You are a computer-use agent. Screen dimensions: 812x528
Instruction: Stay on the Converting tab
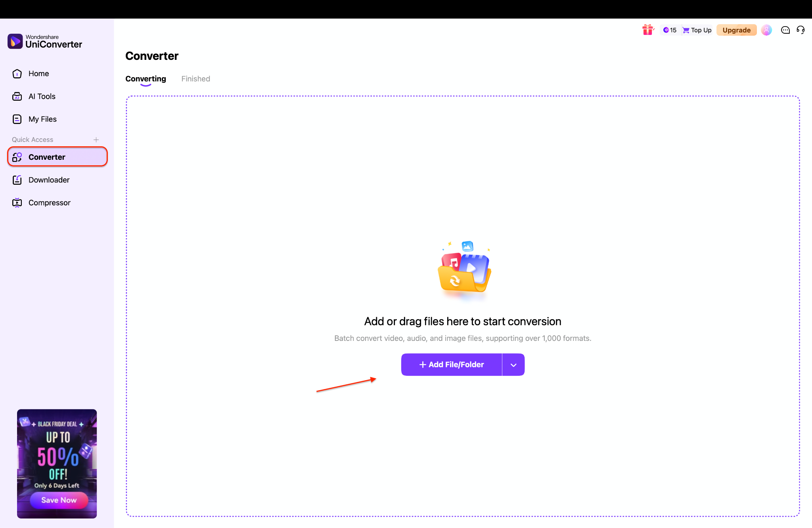click(x=146, y=78)
